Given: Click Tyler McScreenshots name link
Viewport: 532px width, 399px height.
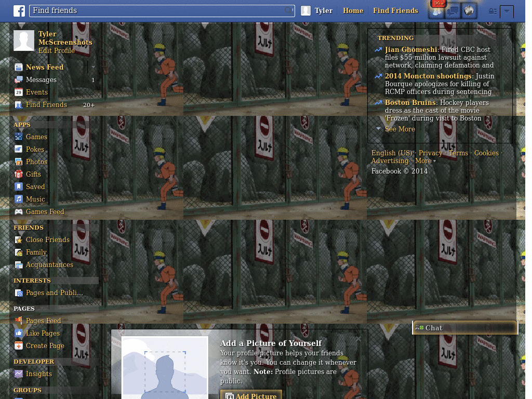Looking at the screenshot, I should click(65, 38).
